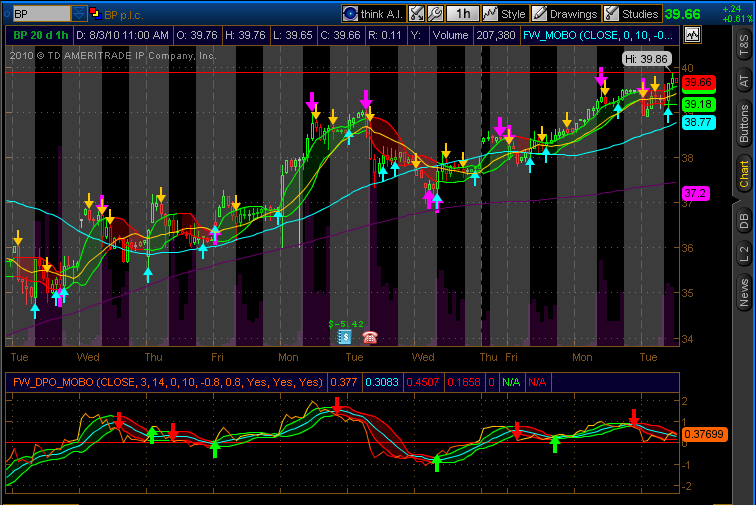
Task: Click the Volume 207,380 readout
Action: click(x=474, y=35)
